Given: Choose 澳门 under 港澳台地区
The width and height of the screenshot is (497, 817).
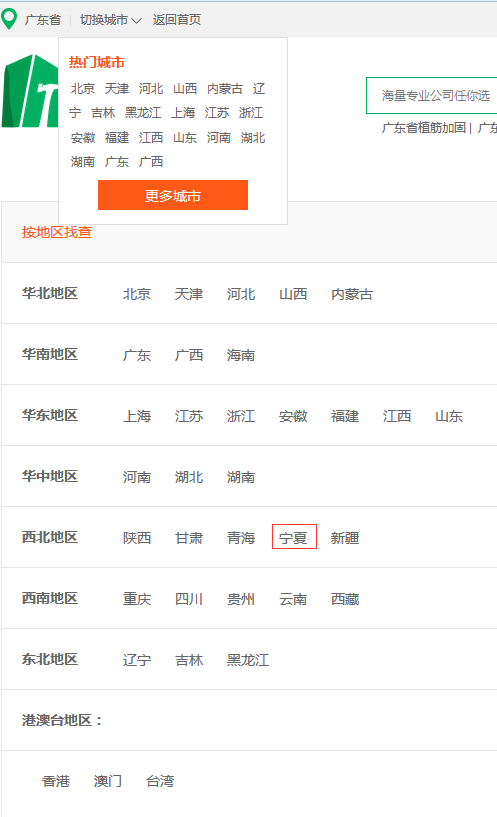Looking at the screenshot, I should pyautogui.click(x=108, y=781).
